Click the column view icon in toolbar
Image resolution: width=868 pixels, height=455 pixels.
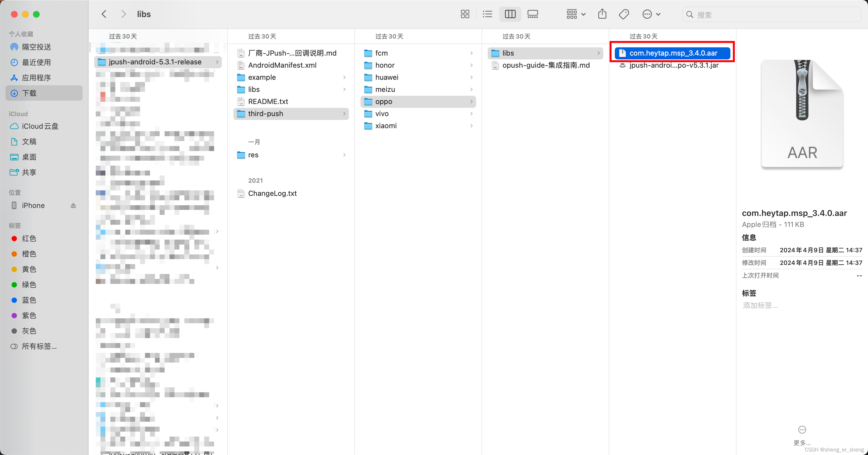[x=510, y=14]
